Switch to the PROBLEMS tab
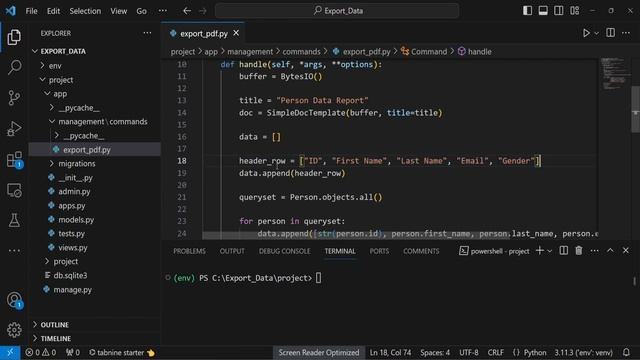The width and height of the screenshot is (640, 360). coord(189,251)
